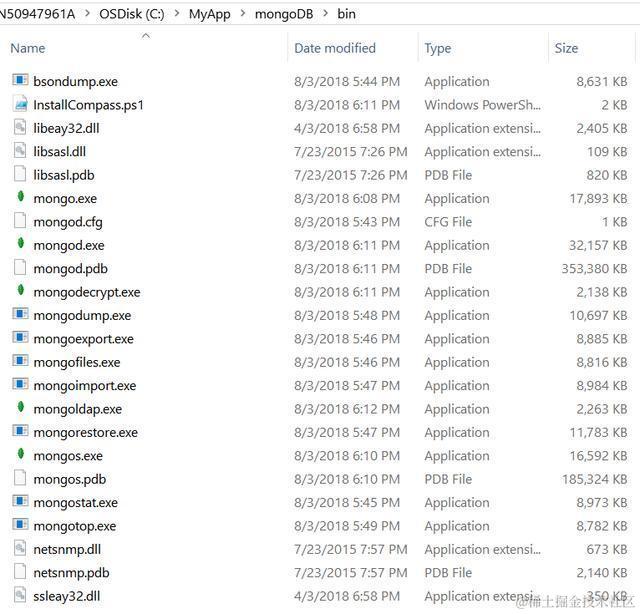Select the mongoimport.exe application icon
Image resolution: width=640 pixels, height=614 pixels.
20,384
